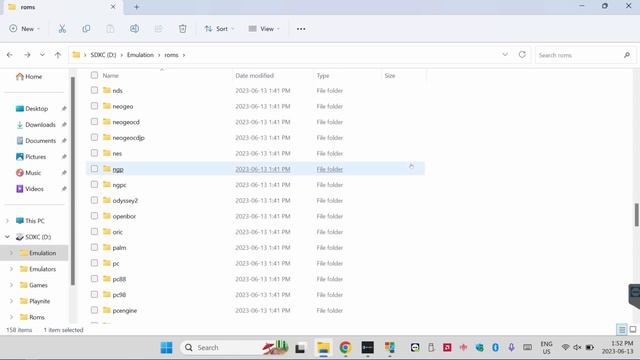The width and height of the screenshot is (640, 360).
Task: Click the Rename icon in toolbar
Action: coord(134,29)
